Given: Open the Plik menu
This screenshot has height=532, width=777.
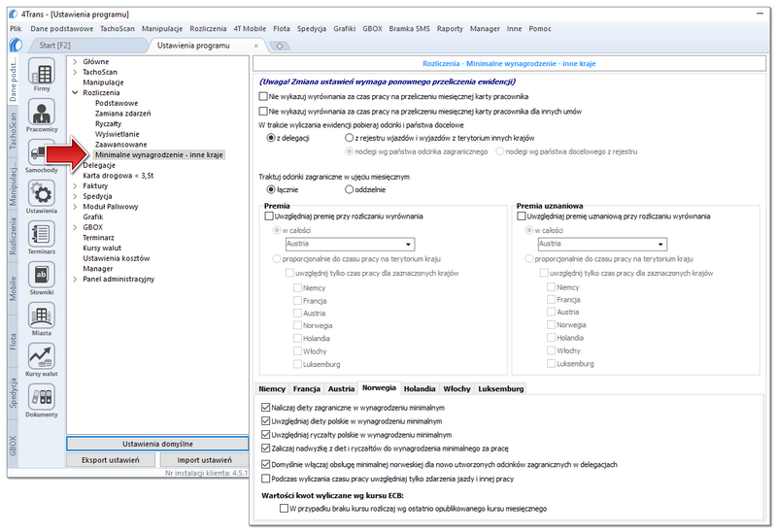Looking at the screenshot, I should (16, 29).
